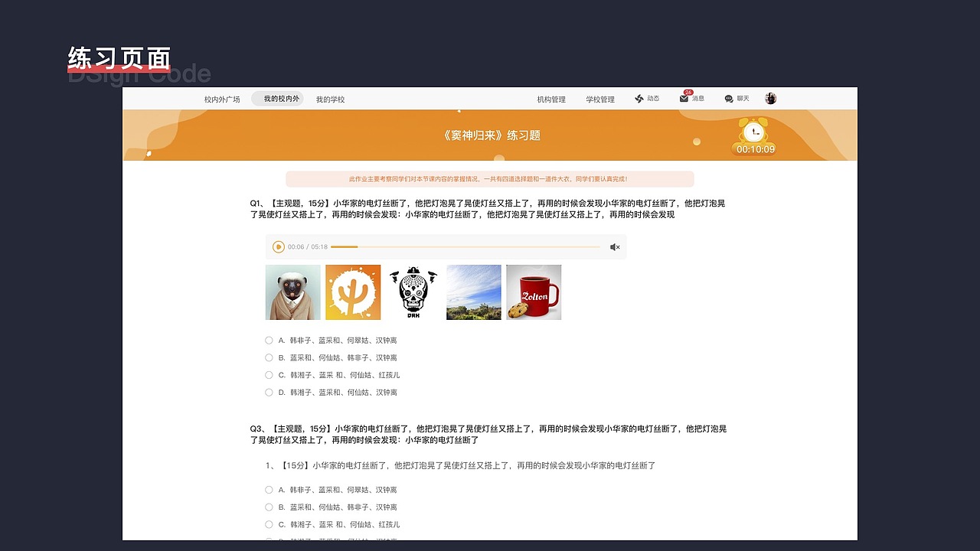
Task: Click Q3 answer text 韩非子、蓝采和、何翠姑、汉钟离
Action: (x=343, y=490)
